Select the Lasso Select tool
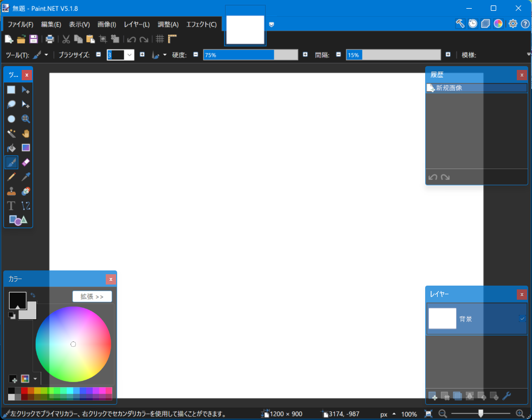The image size is (532, 420). [x=11, y=104]
